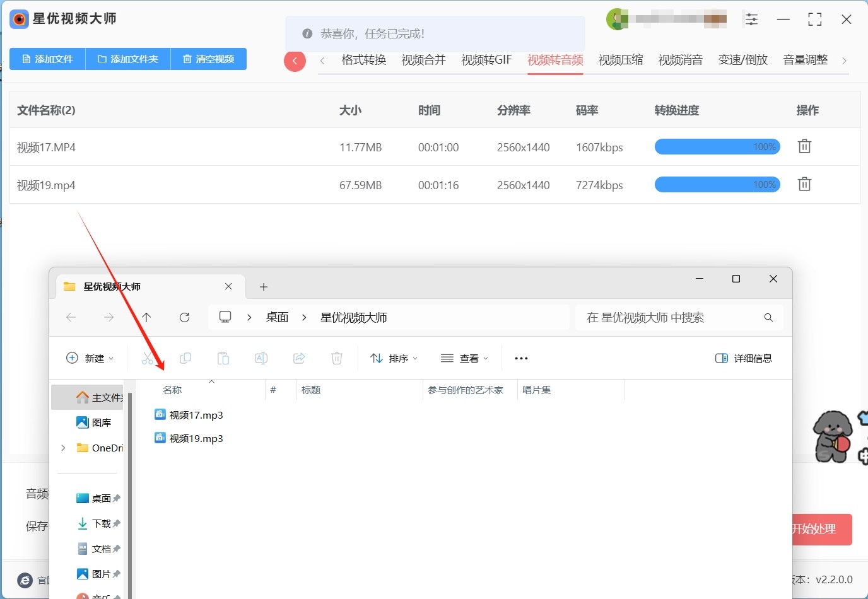Switch to the 视频转GIF tab
This screenshot has height=599, width=868.
click(486, 60)
